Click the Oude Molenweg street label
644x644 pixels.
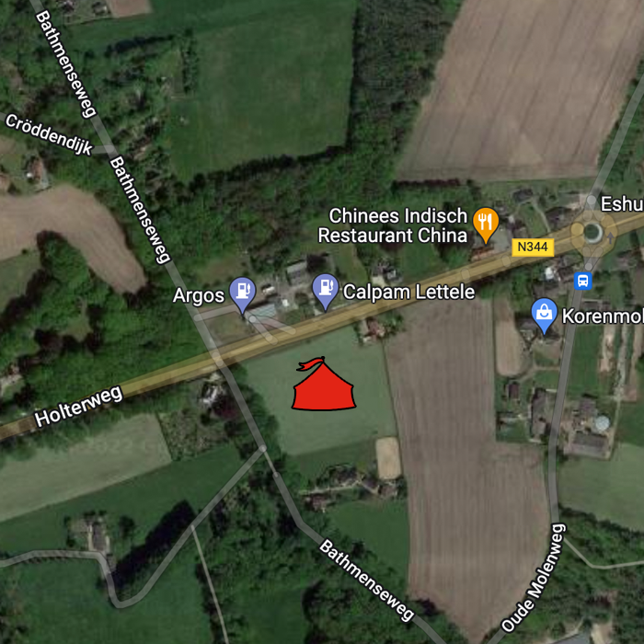tap(534, 578)
